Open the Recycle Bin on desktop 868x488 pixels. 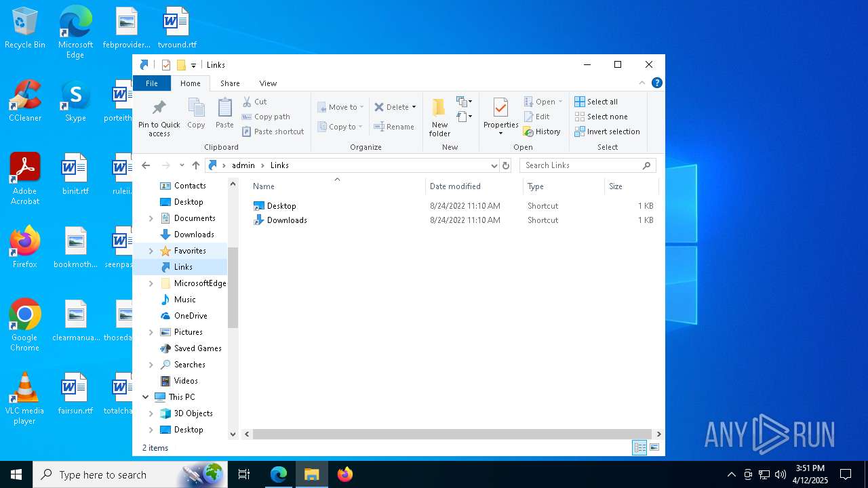pyautogui.click(x=25, y=28)
